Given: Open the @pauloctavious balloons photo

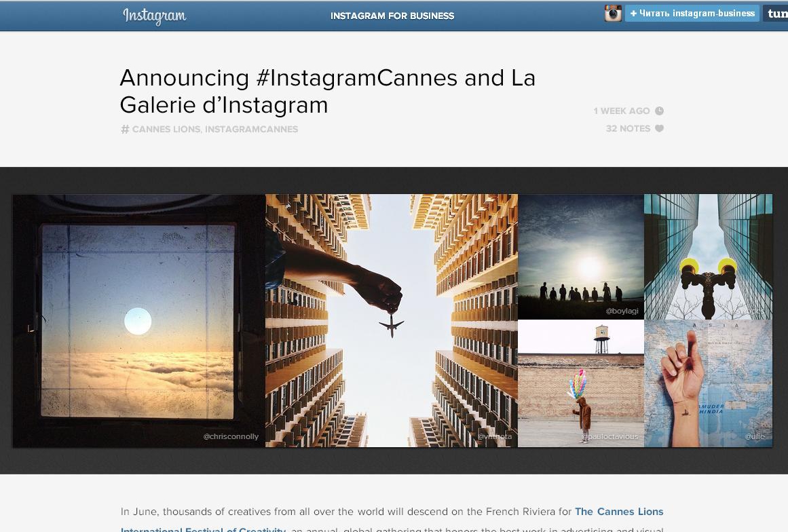Looking at the screenshot, I should 581,383.
